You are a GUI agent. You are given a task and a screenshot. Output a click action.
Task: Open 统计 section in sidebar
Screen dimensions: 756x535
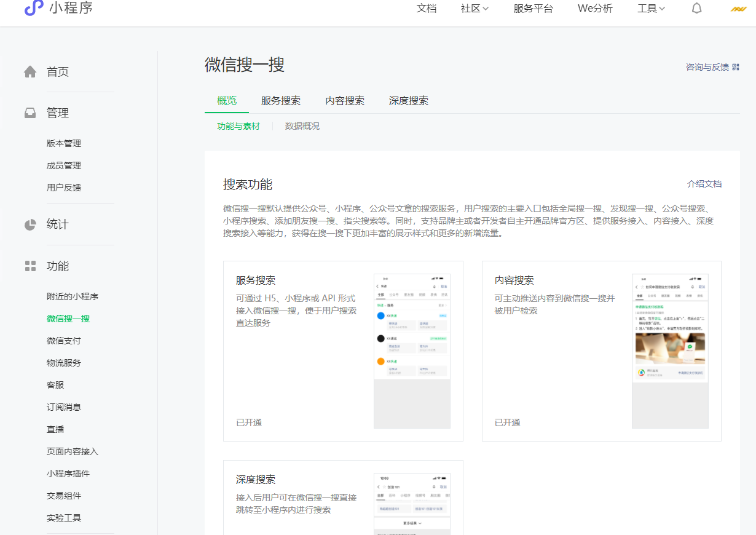click(x=58, y=224)
